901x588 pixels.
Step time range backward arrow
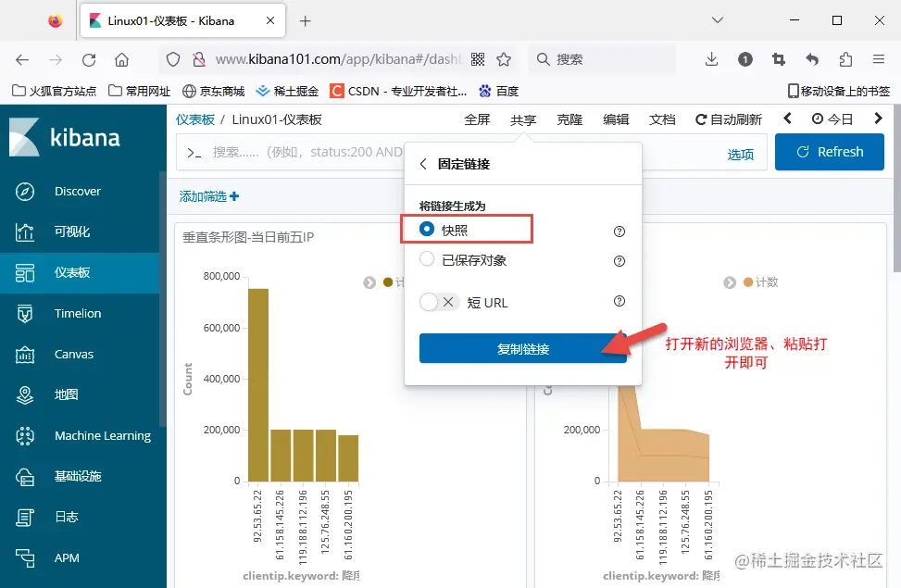[787, 119]
